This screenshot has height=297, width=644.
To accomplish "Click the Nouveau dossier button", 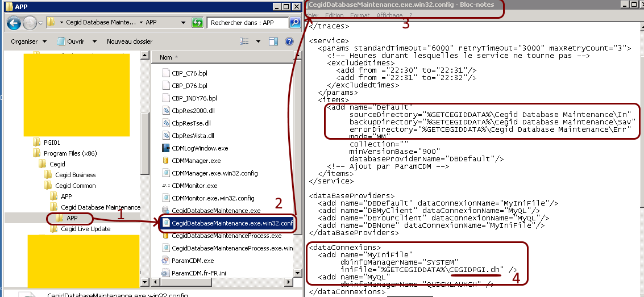I will tap(130, 41).
